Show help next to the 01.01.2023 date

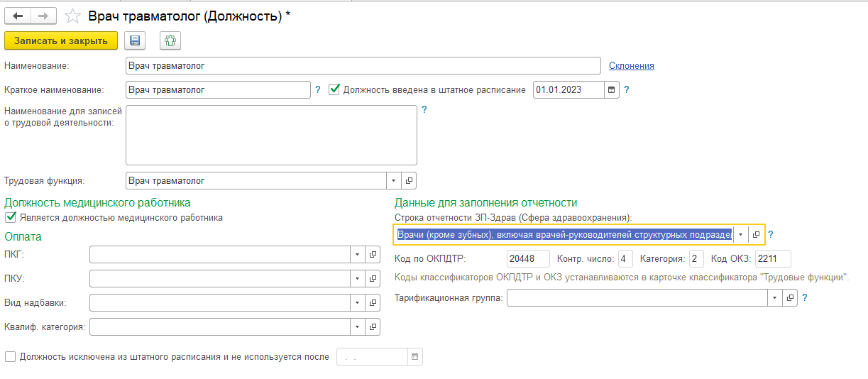627,90
